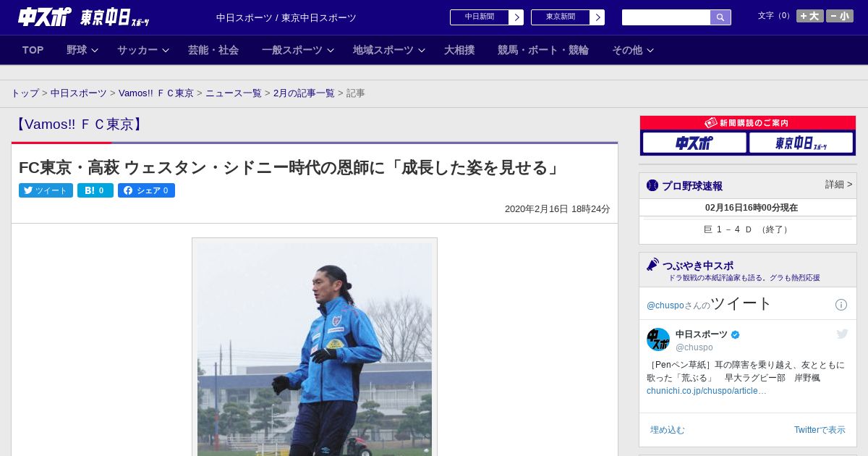
Task: Click the 02月16日16時00分現在 update time
Action: [x=752, y=208]
